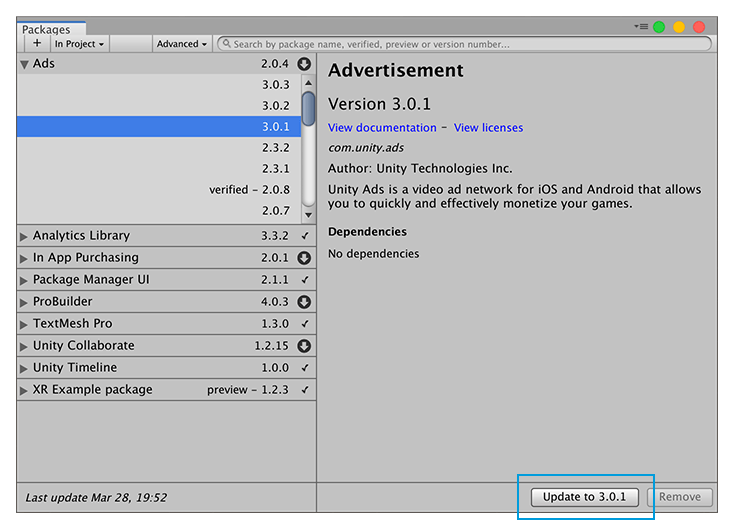Select the Packages tab
The image size is (735, 527).
click(46, 29)
